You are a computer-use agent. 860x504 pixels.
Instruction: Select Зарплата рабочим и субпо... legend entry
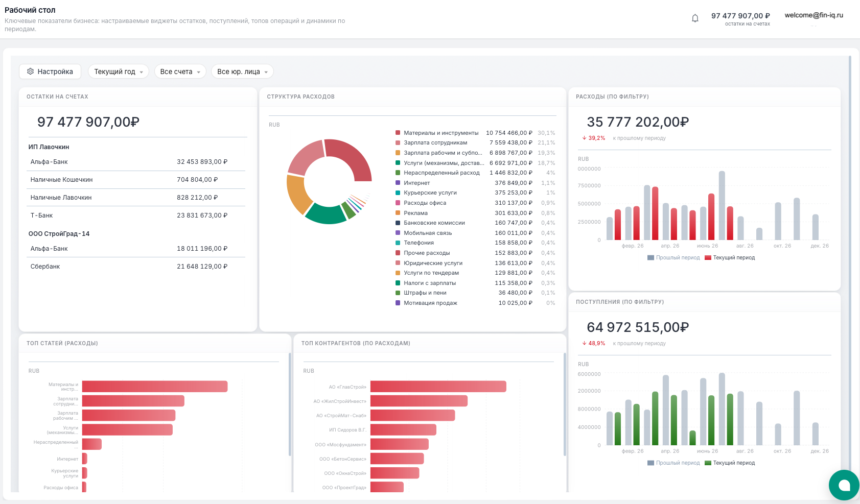click(x=475, y=153)
